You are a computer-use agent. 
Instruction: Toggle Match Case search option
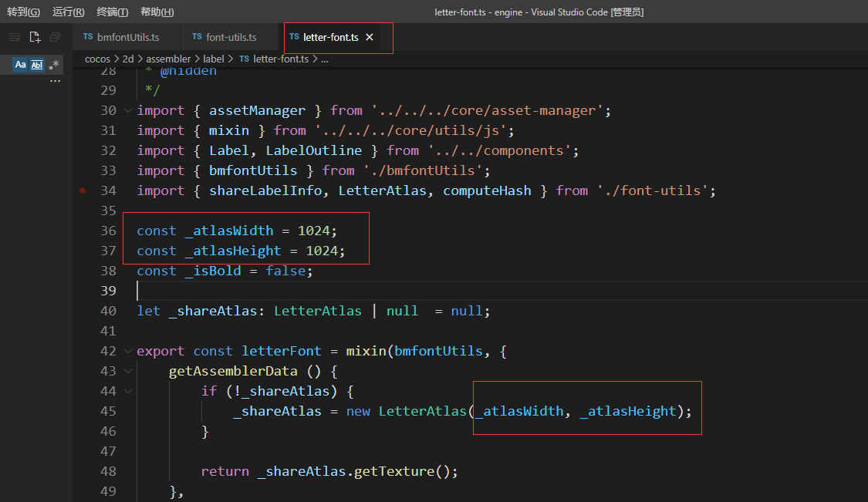pyautogui.click(x=21, y=65)
